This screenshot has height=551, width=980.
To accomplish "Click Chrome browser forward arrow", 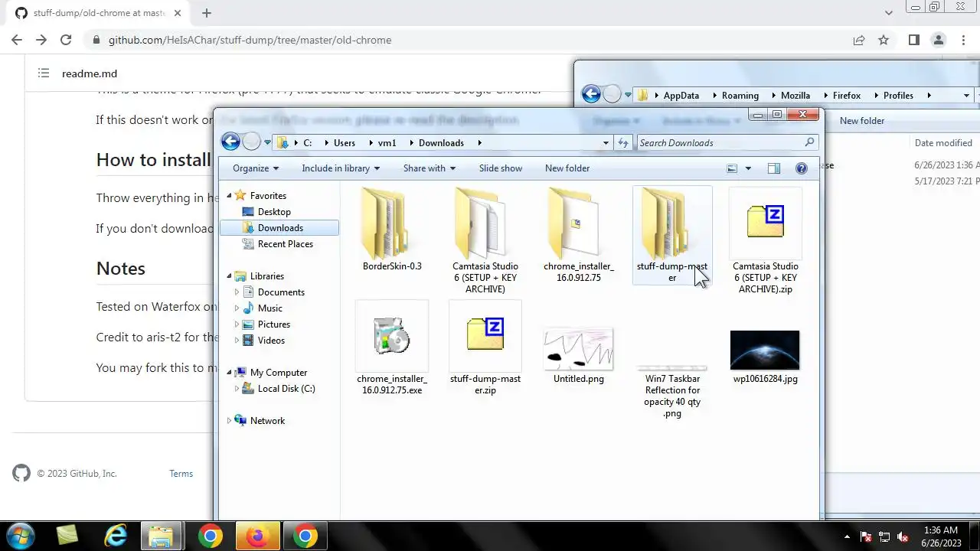I will tap(41, 40).
